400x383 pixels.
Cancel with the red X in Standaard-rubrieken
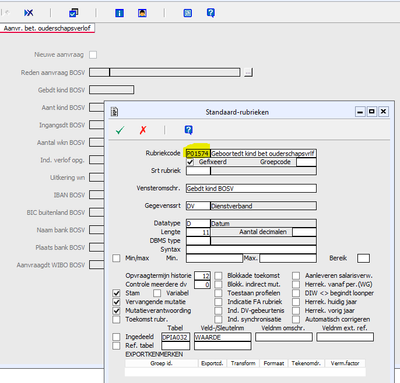pyautogui.click(x=143, y=130)
